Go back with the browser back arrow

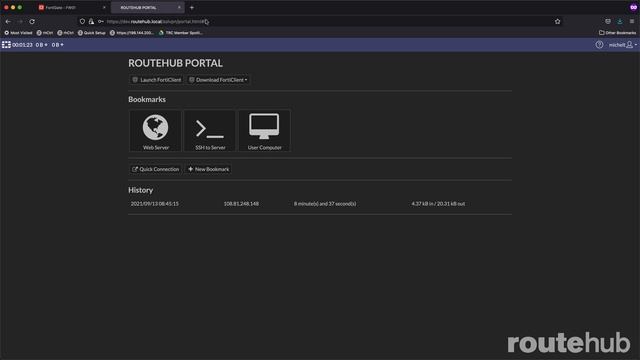(x=8, y=21)
